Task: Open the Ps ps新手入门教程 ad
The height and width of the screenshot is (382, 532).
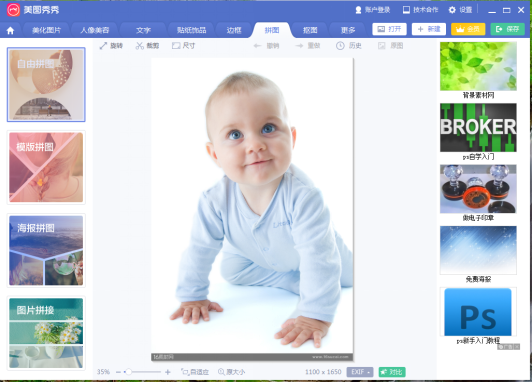Action: point(478,312)
